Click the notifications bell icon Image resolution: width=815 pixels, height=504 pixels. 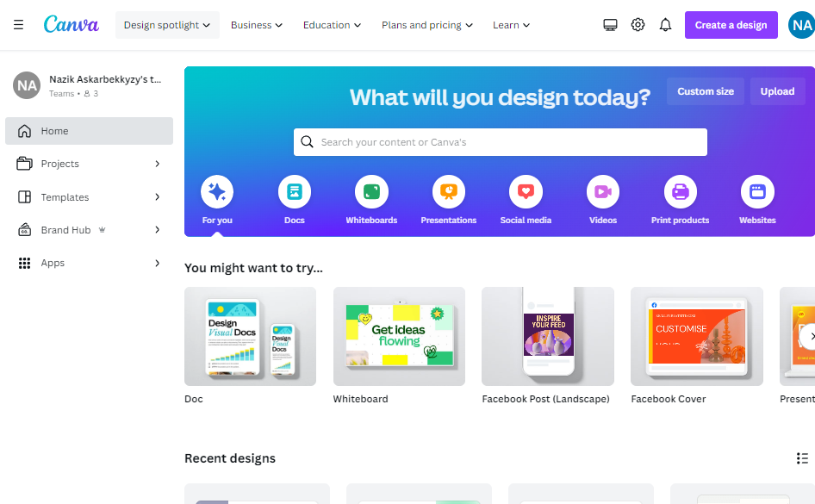[x=665, y=25]
